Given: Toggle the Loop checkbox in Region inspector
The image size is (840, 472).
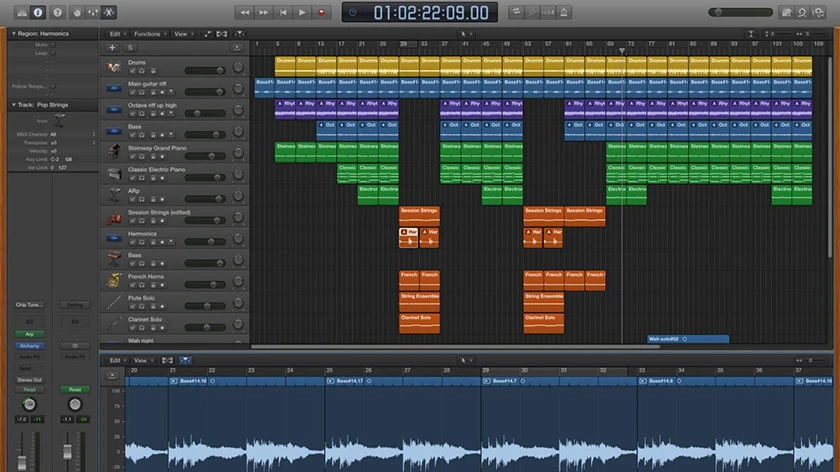Looking at the screenshot, I should coord(52,53).
